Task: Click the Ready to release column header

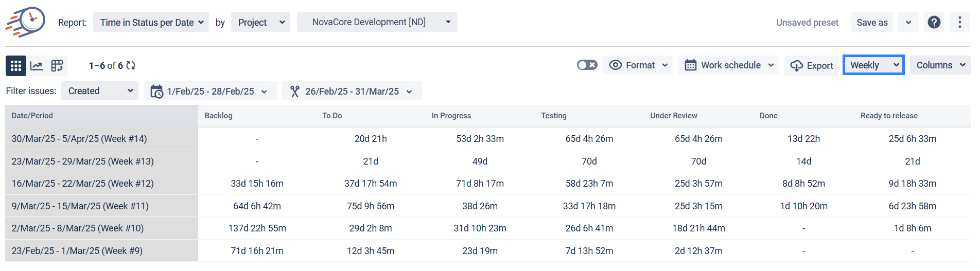Action: click(x=889, y=116)
